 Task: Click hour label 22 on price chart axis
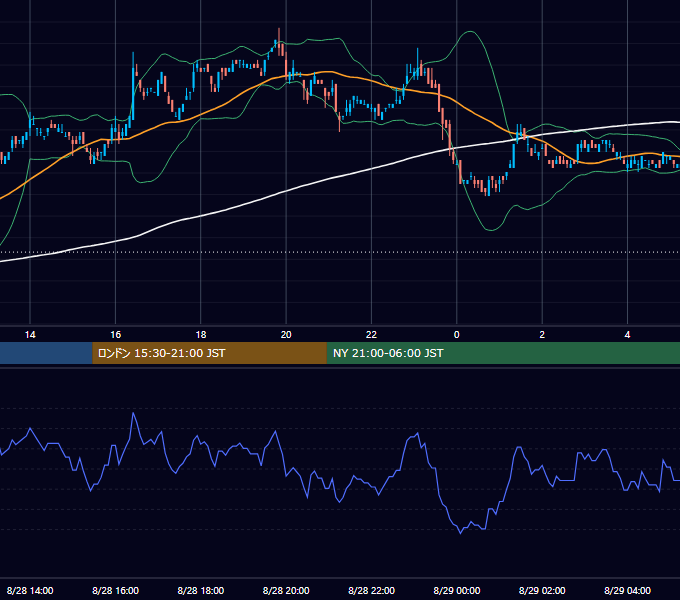click(371, 335)
